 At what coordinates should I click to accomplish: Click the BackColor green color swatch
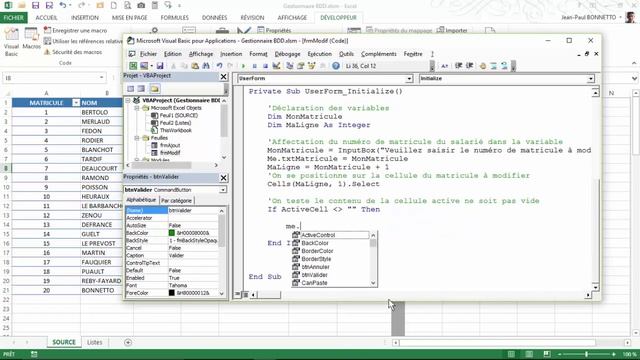click(x=172, y=233)
